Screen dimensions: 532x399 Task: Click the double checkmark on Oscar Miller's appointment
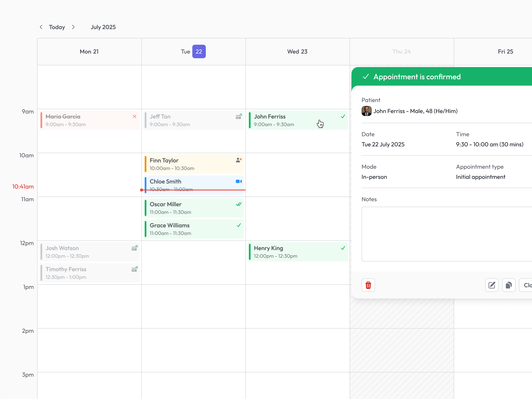click(239, 204)
